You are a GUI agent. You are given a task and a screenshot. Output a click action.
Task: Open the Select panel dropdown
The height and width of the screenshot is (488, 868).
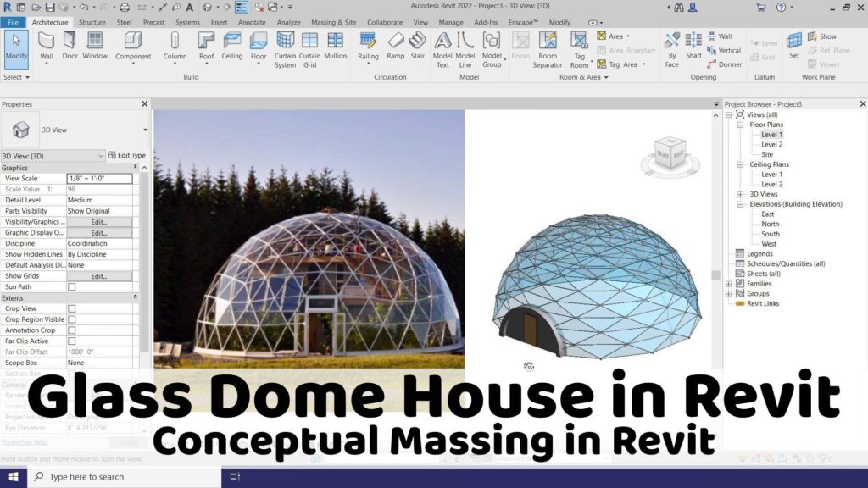click(x=16, y=77)
